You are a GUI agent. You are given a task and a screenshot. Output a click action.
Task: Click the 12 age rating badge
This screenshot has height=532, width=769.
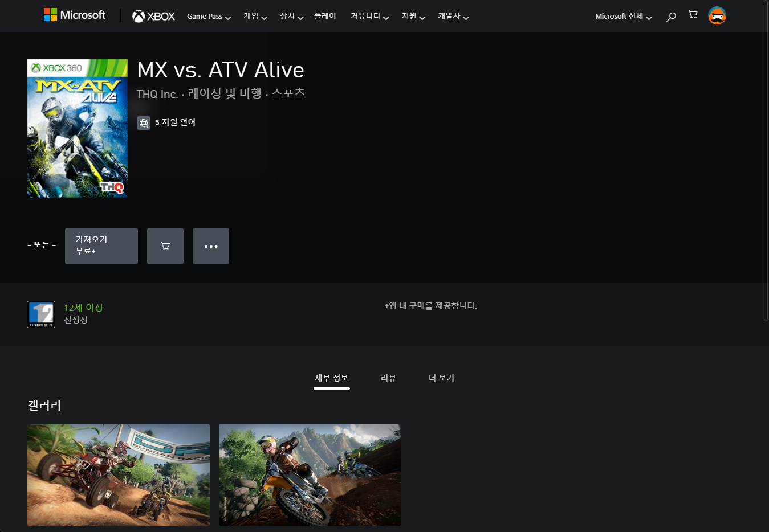point(41,314)
